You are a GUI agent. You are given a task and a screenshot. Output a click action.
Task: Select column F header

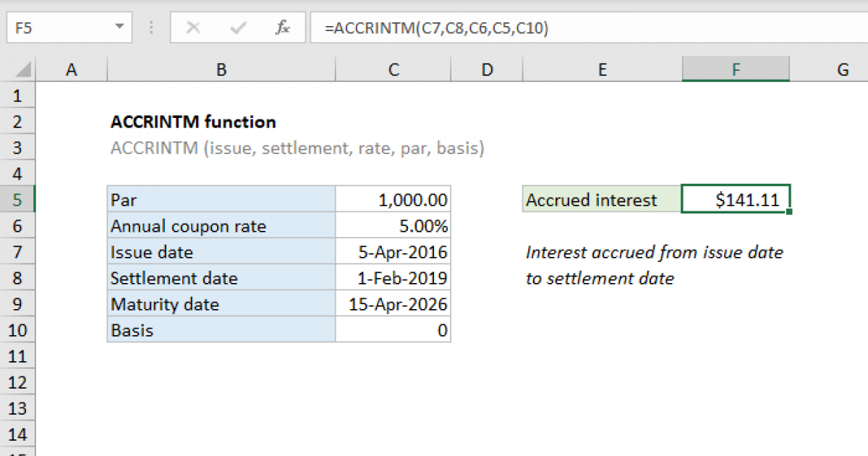(736, 69)
